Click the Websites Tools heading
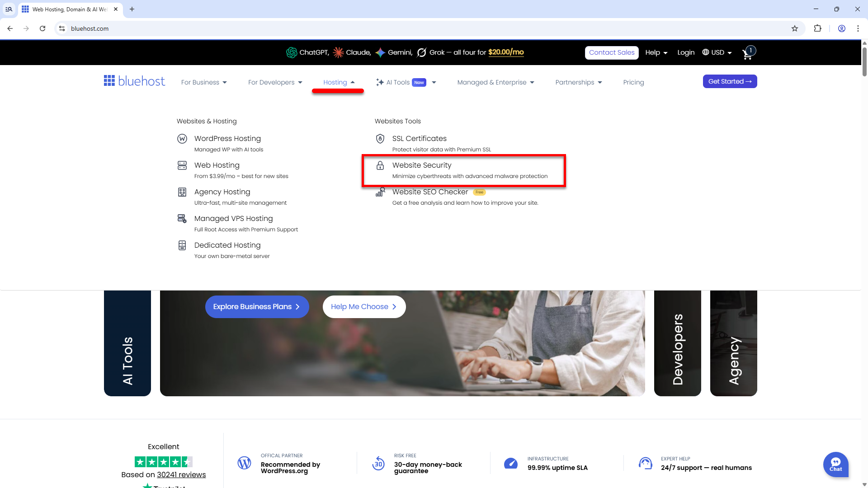Screen dimensions: 868x488 click(x=397, y=121)
